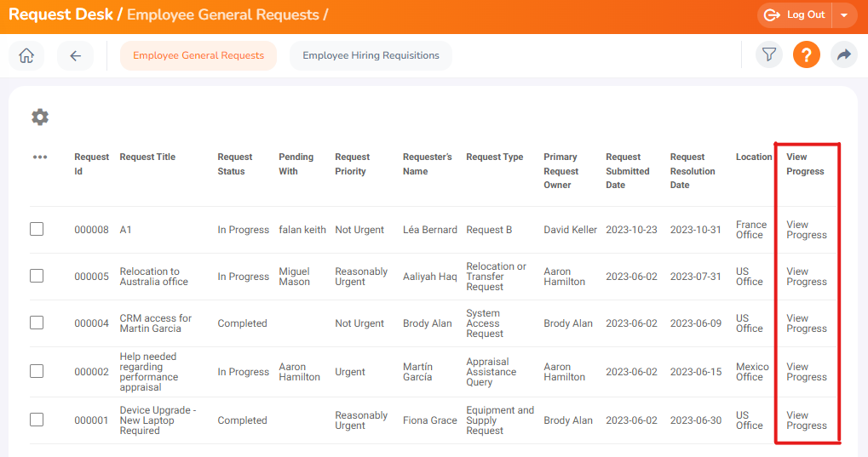Open View Progress for Device Upgrade request

[x=807, y=420]
